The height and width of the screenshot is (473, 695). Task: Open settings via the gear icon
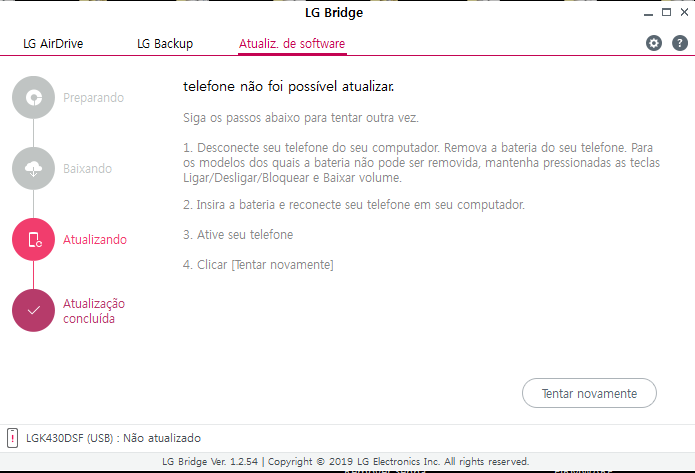pos(653,43)
